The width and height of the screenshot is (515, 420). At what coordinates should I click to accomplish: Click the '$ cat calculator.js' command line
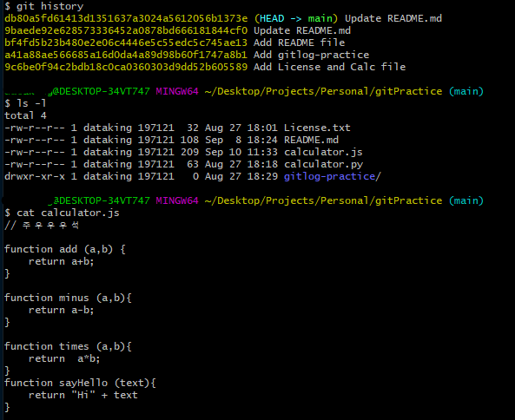[x=62, y=213]
